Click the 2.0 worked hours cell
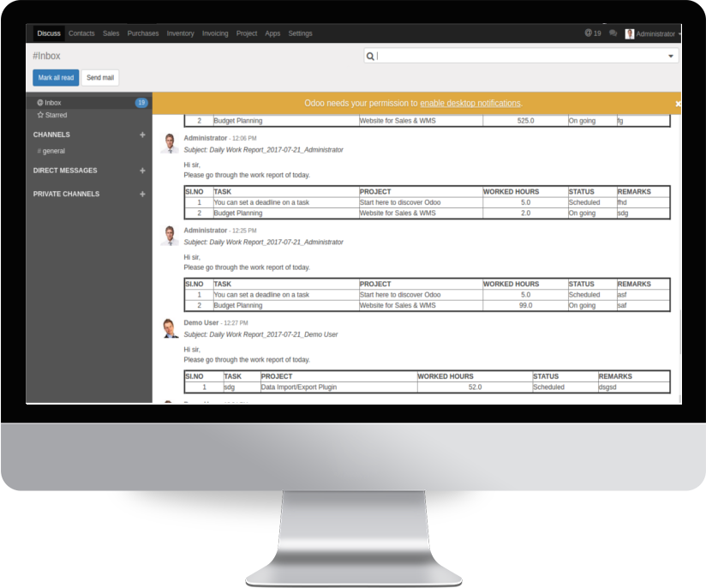Screen dimensions: 706x588 (525, 213)
